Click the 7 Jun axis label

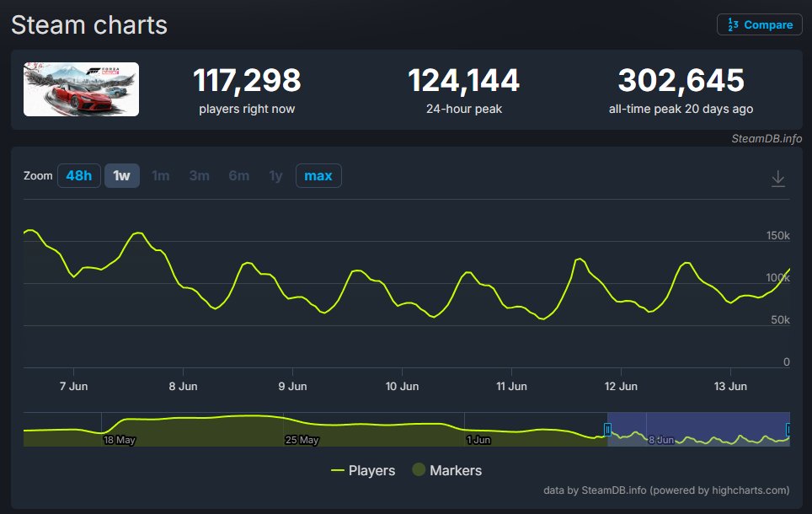(x=73, y=386)
